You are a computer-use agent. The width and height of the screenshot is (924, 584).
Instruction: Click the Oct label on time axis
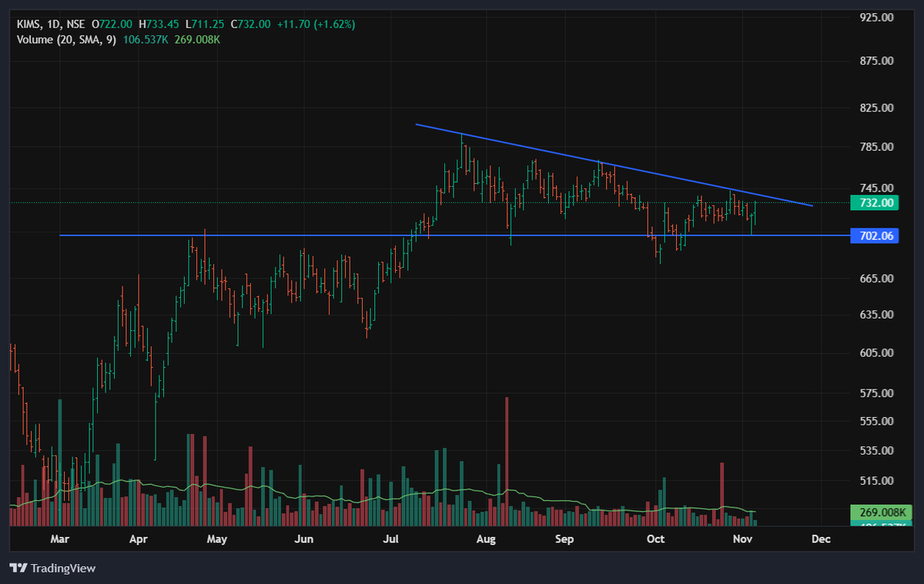(x=655, y=539)
